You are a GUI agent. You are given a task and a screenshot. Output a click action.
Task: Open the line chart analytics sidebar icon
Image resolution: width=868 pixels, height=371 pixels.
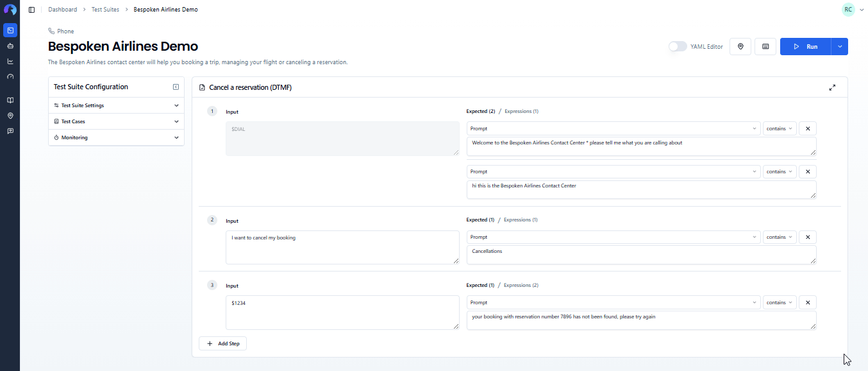click(x=10, y=62)
